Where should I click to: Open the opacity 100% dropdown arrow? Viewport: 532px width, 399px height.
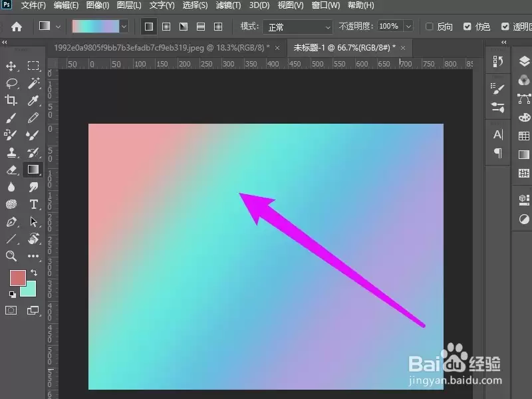pyautogui.click(x=408, y=27)
